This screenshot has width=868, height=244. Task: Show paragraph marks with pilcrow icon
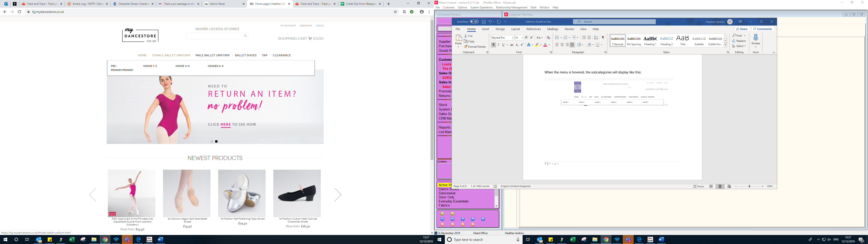[603, 38]
